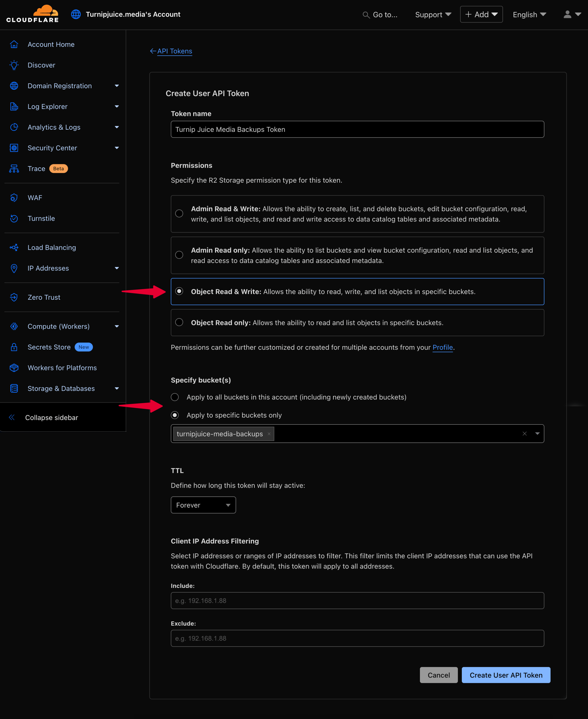Open the Add dropdown menu
Viewport: 588px width, 719px height.
coord(481,14)
